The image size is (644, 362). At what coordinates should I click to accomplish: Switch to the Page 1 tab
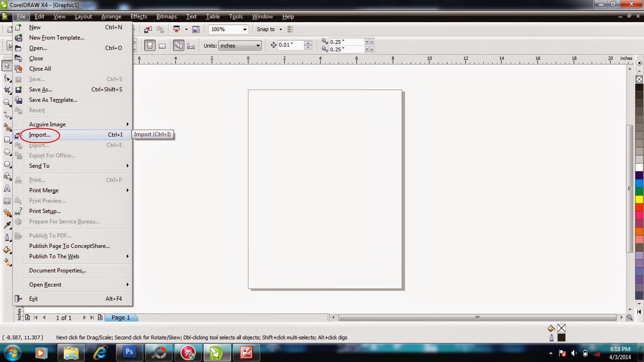(121, 318)
